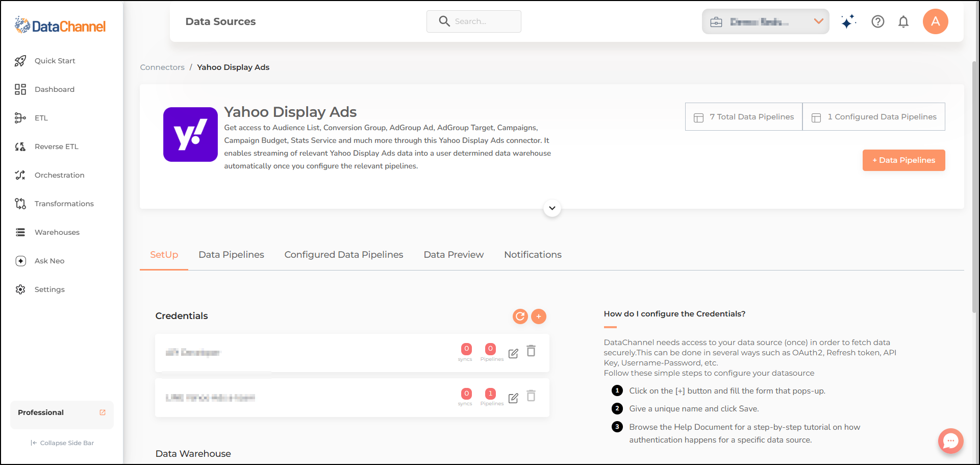Go to Dashboard in sidebar
980x465 pixels.
tap(55, 89)
